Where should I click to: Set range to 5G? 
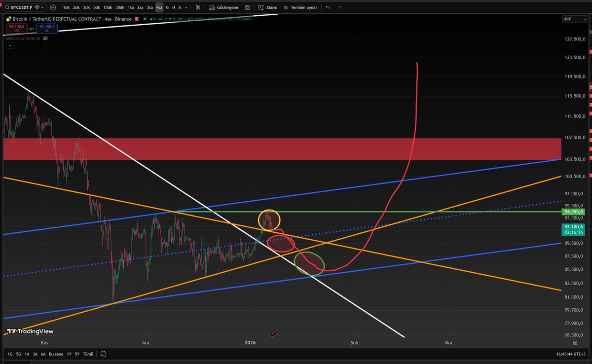pos(18,354)
